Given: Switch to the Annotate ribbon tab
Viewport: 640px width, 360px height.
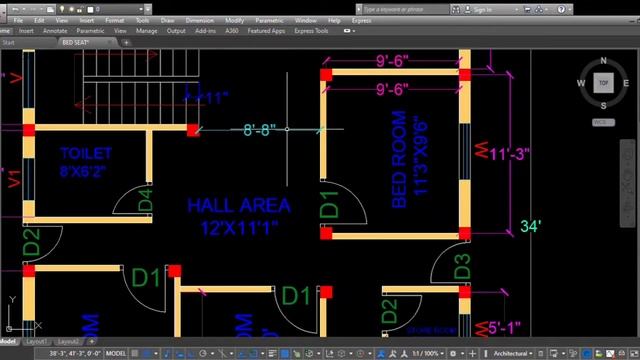Looking at the screenshot, I should tap(55, 31).
